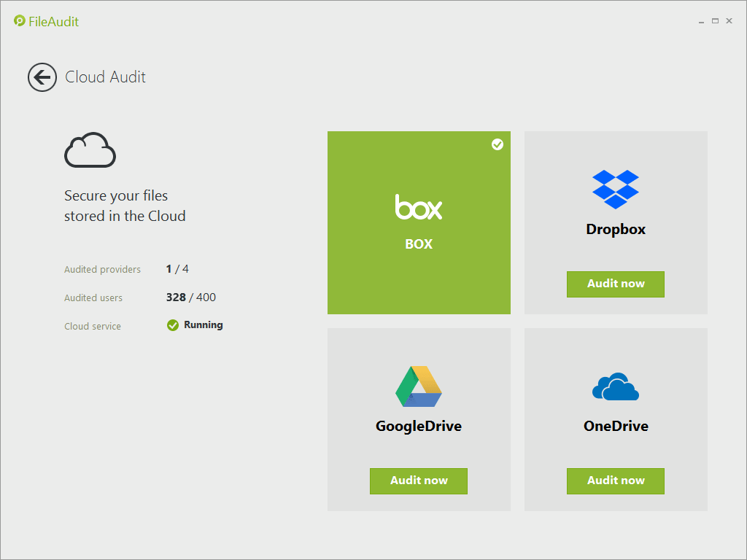This screenshot has height=560, width=747.
Task: Click the OneDrive provider name
Action: coord(616,426)
